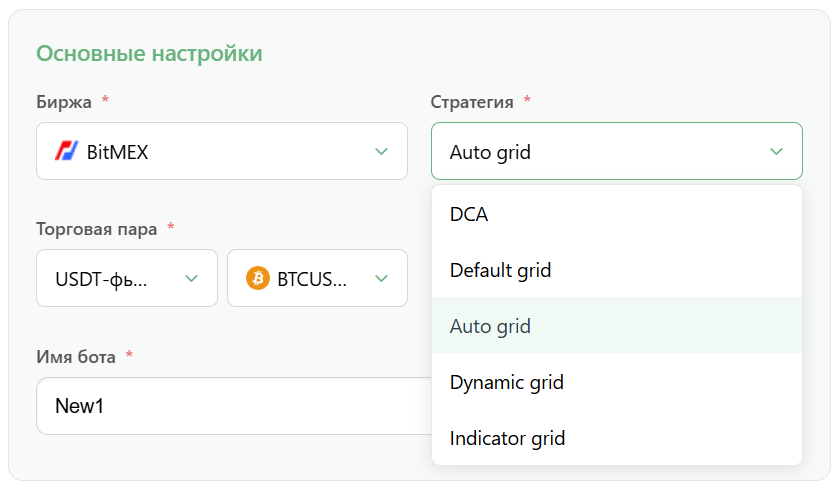839x488 pixels.
Task: Click the Имя бота label
Action: (x=76, y=357)
